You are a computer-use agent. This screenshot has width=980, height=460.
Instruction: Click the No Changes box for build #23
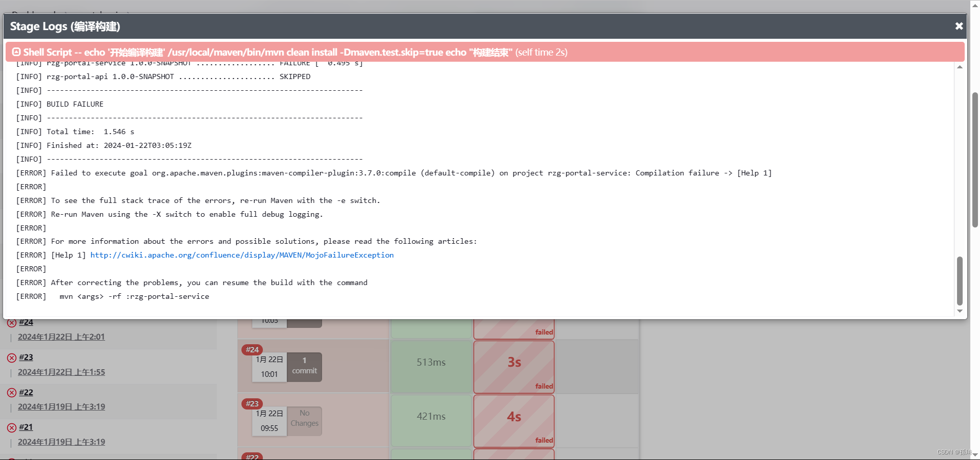[304, 421]
